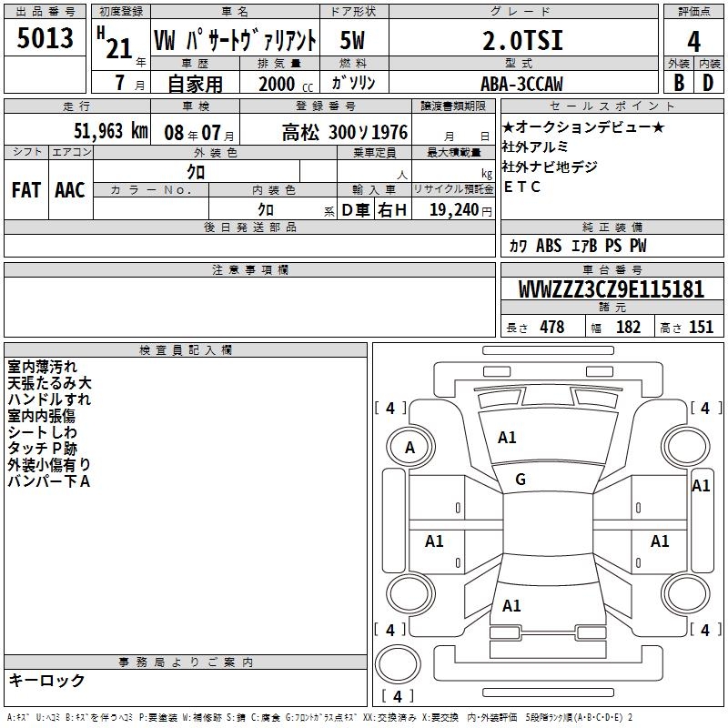Select steering position 右H
728x728 pixels.
click(392, 210)
